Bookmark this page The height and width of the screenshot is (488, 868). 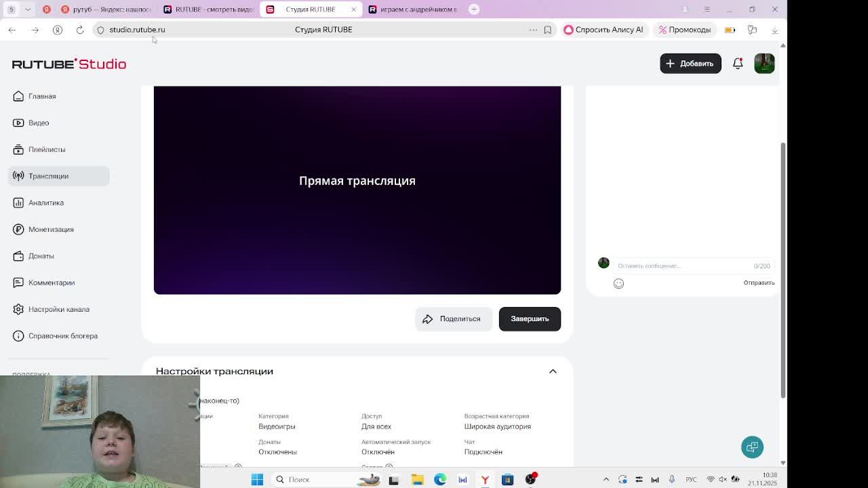tap(547, 30)
